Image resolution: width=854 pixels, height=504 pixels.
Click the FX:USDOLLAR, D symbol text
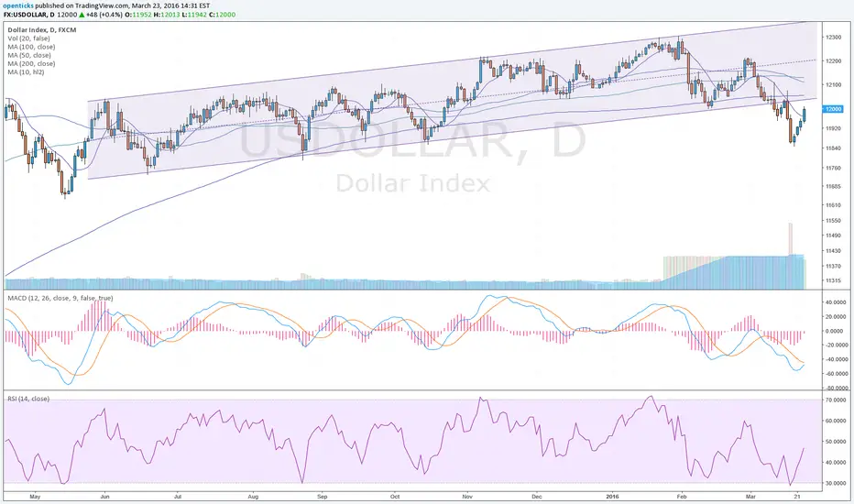29,15
